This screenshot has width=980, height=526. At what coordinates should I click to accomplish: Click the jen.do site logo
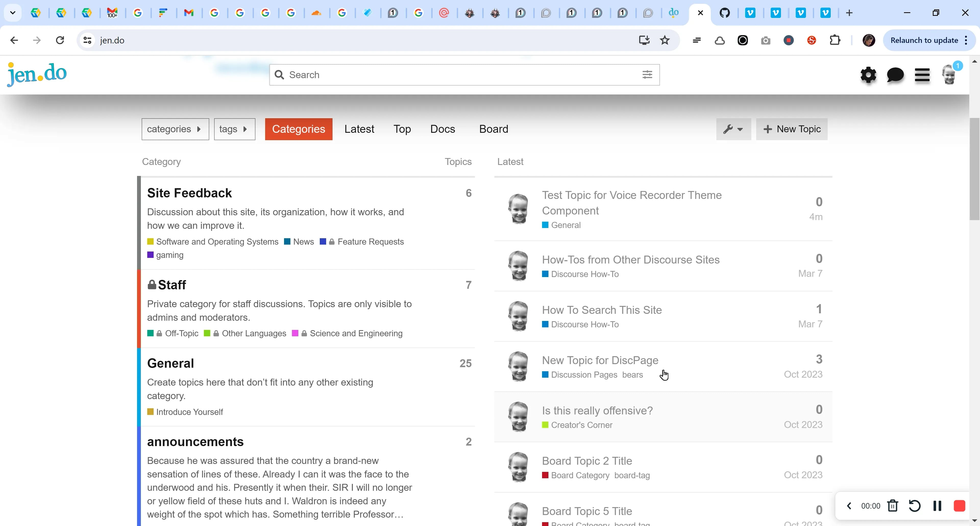tap(37, 74)
